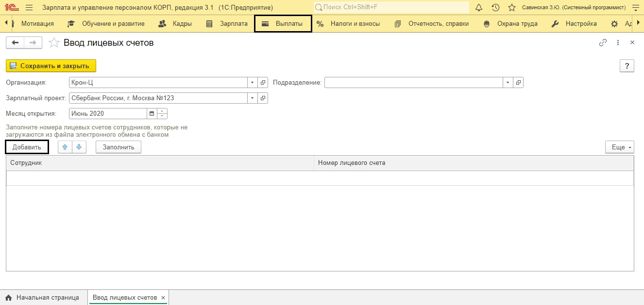
Task: Open the Выплаты section
Action: click(283, 24)
